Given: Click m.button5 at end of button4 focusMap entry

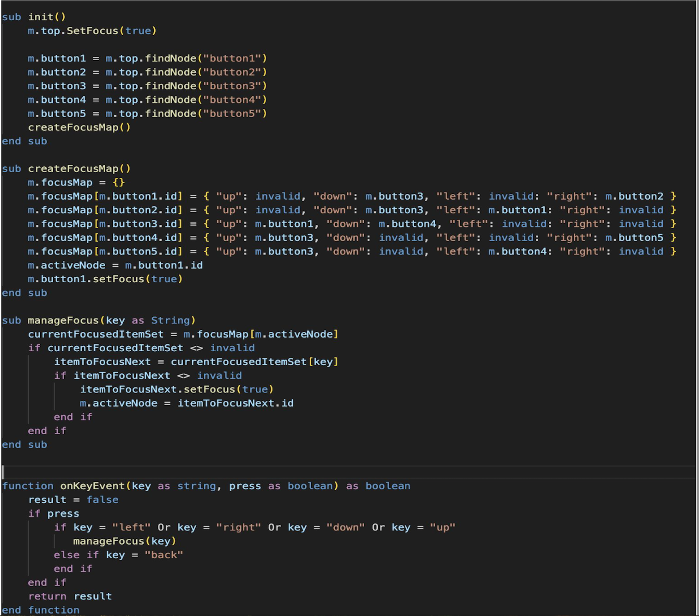Looking at the screenshot, I should point(634,238).
